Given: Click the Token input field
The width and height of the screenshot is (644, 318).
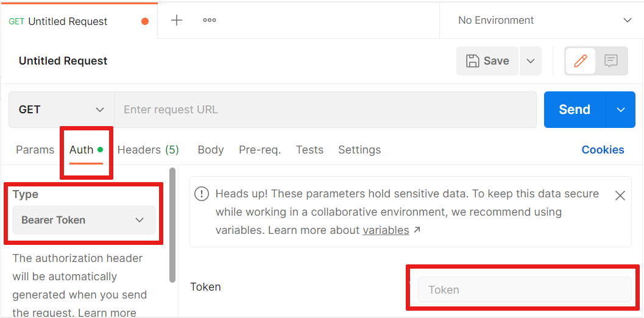Looking at the screenshot, I should coord(525,289).
